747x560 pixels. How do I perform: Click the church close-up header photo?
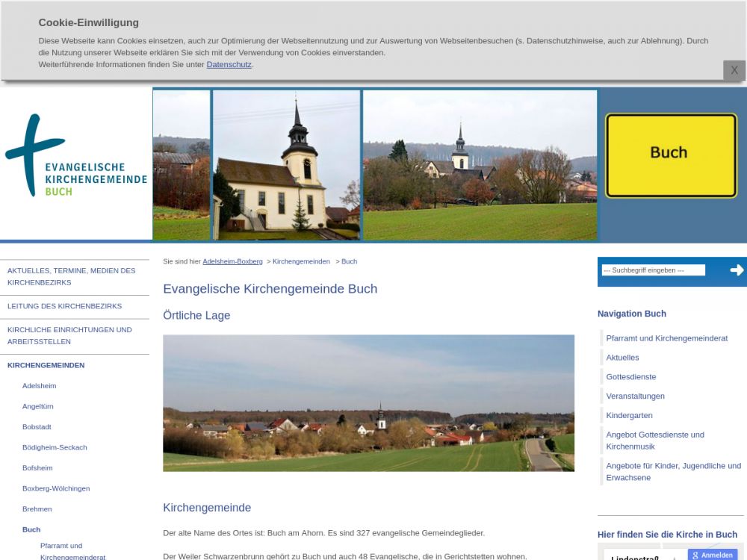pos(286,165)
